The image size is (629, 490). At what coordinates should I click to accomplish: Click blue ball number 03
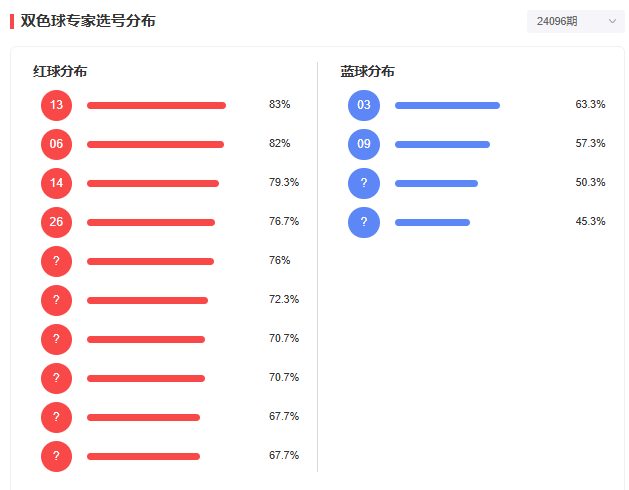[x=364, y=106]
